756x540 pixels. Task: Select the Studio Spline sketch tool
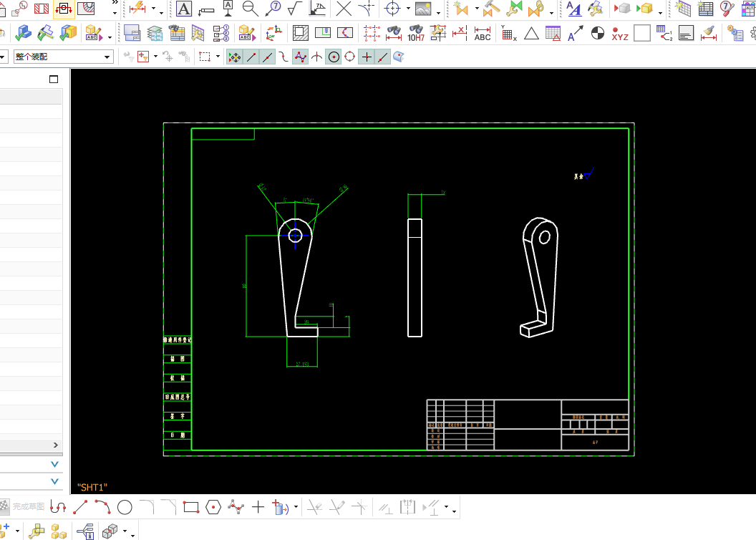[236, 507]
